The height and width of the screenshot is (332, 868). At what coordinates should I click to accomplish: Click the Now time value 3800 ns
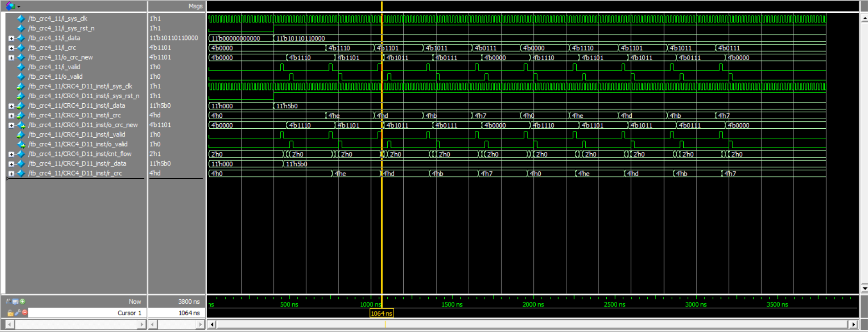pos(189,302)
